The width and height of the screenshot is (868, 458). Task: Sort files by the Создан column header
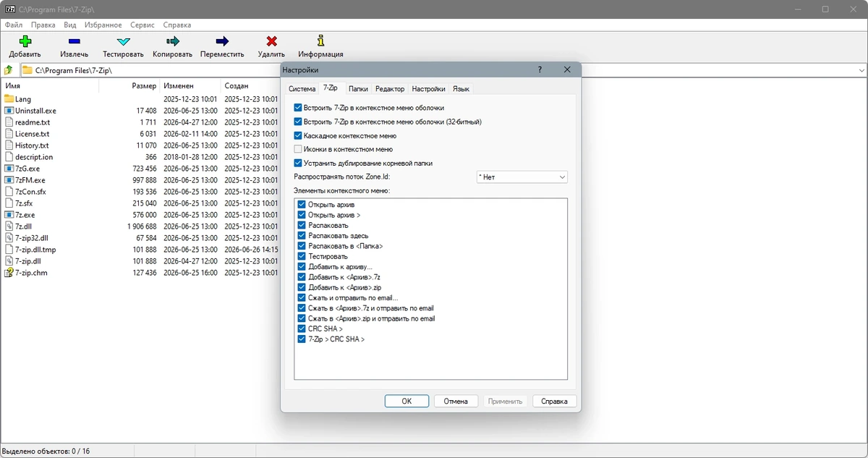250,85
